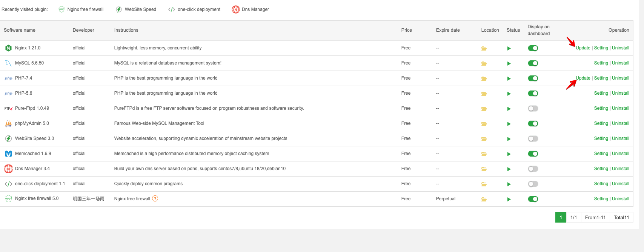The image size is (644, 252).
Task: Open the Pure-Ftpd 1.0.49 folder location icon
Action: tap(484, 109)
